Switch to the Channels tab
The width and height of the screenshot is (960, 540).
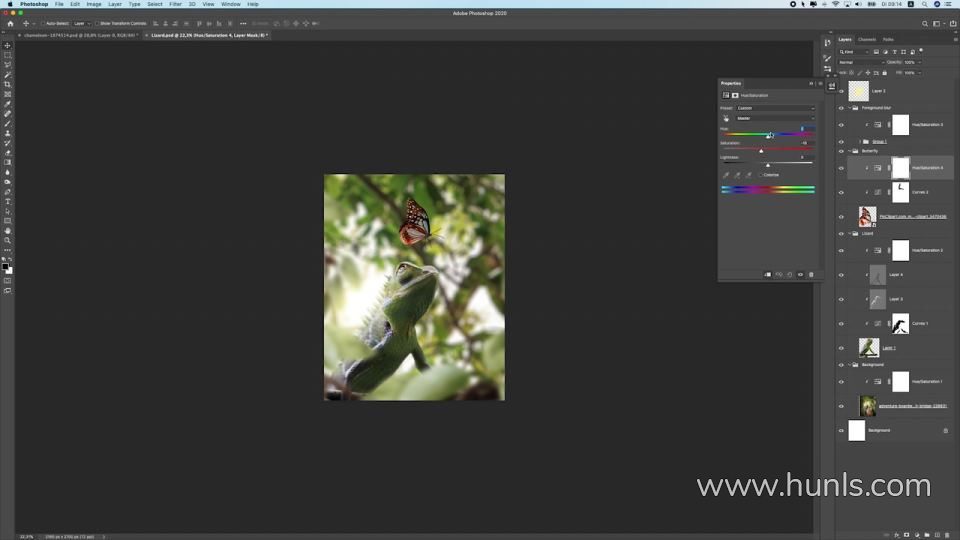tap(867, 39)
